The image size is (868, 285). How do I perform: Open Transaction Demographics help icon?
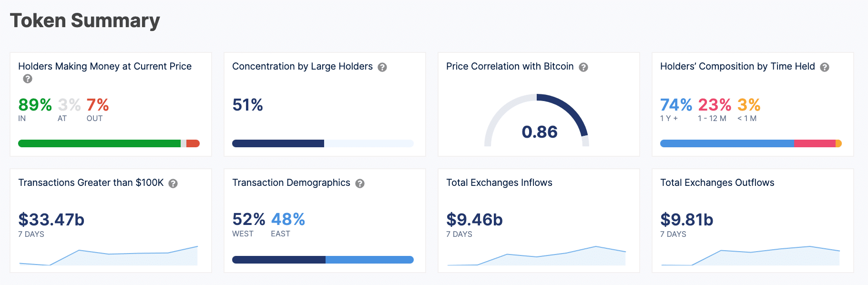coord(360,183)
